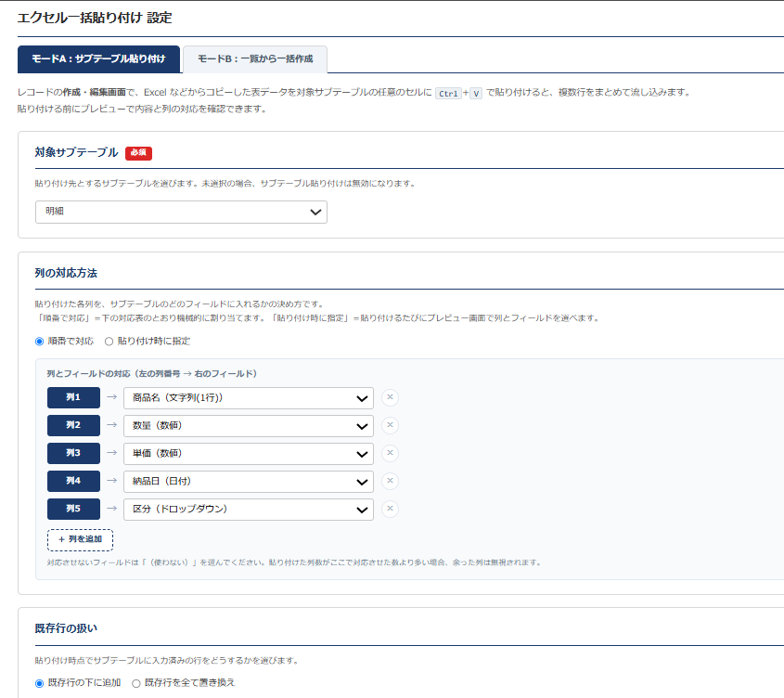This screenshot has width=784, height=698.
Task: Click the ＋列を追加 button
Action: 80,540
